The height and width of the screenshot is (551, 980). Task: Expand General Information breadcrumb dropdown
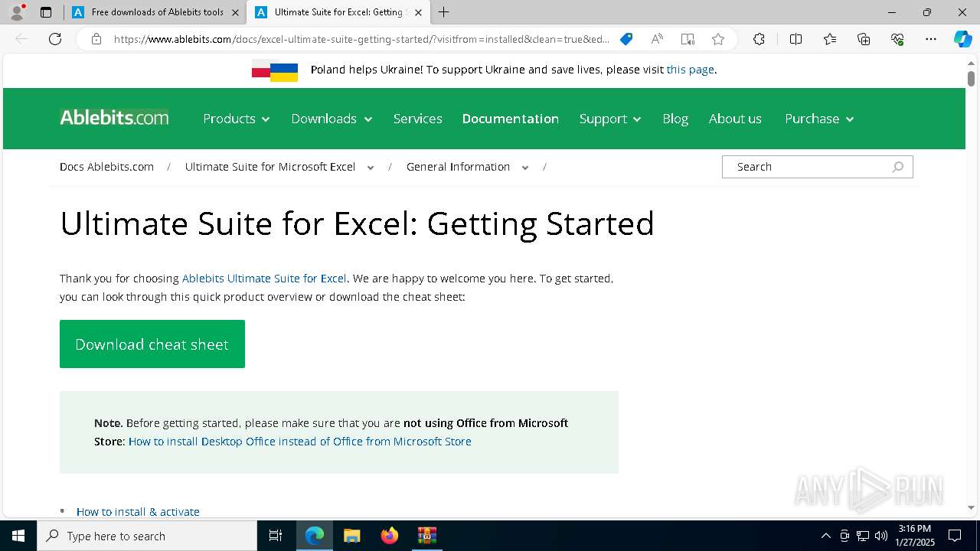click(x=525, y=168)
